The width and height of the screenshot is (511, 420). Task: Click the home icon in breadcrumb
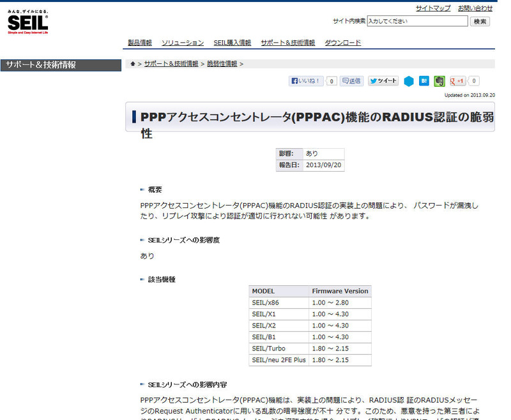[132, 64]
